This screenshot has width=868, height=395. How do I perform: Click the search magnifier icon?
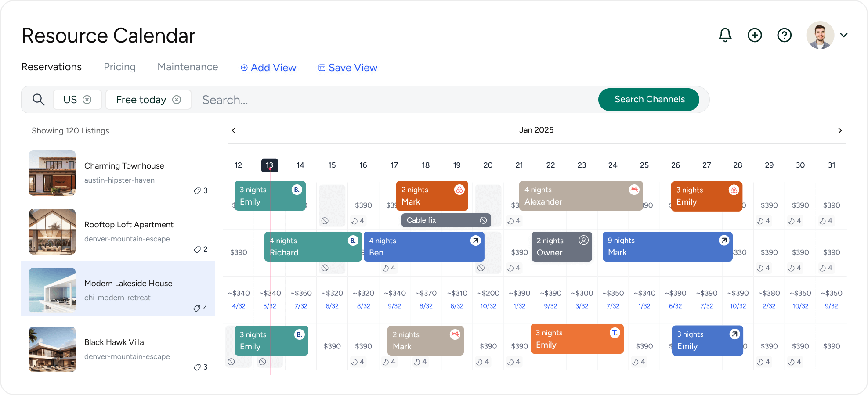click(39, 100)
